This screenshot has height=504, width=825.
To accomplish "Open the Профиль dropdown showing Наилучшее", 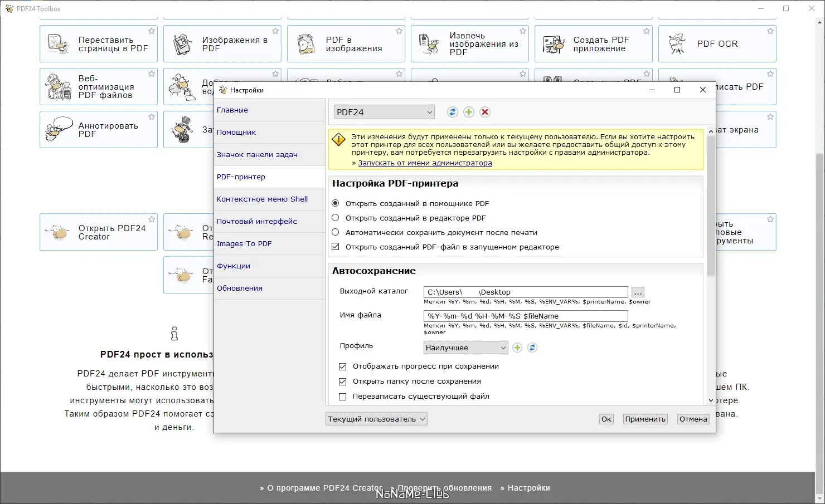I will pyautogui.click(x=466, y=348).
